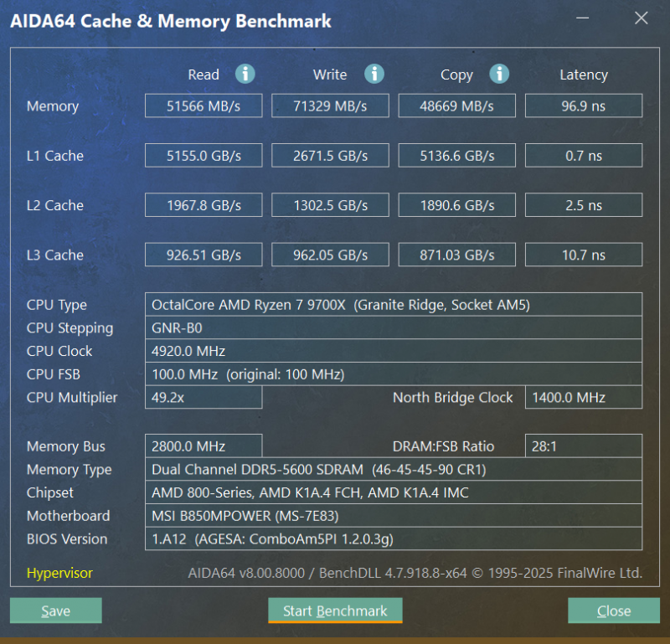670x644 pixels.
Task: Select the BIOS Version field showing 1.A12
Action: 394,539
